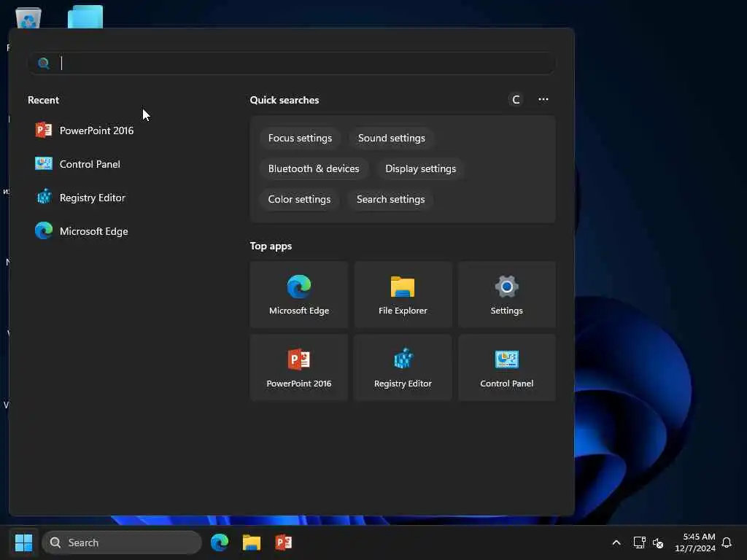
Task: Select Color settings quick search
Action: click(x=299, y=199)
